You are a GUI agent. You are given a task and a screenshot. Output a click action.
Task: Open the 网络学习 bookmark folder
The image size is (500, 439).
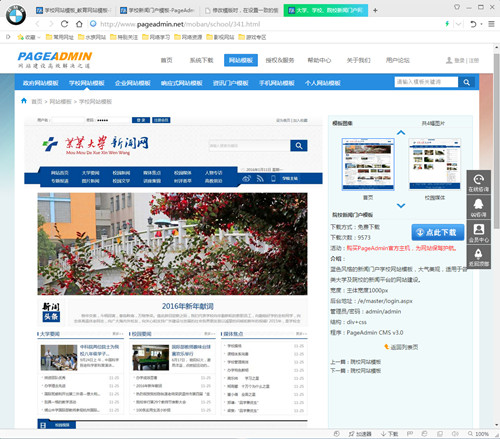156,37
